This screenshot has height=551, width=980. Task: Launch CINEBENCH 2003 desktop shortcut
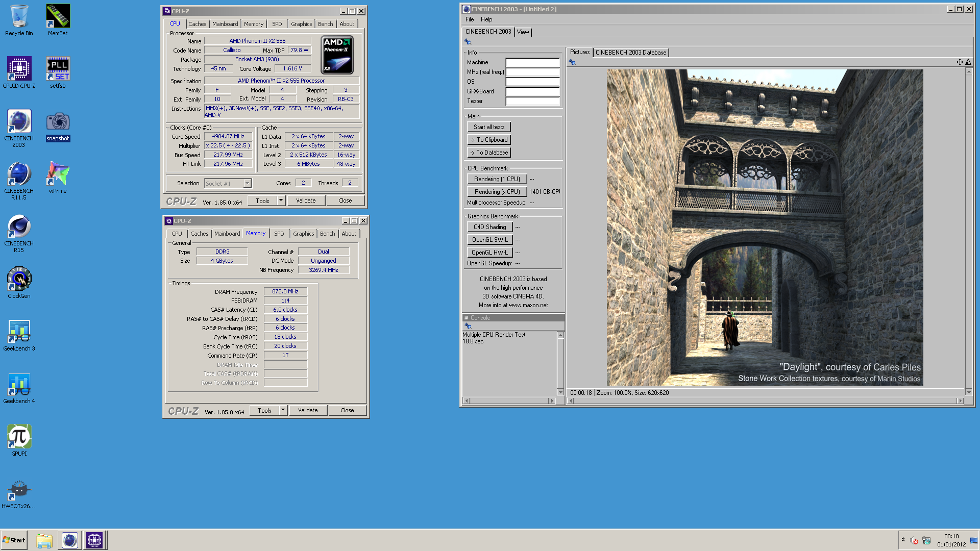click(19, 129)
